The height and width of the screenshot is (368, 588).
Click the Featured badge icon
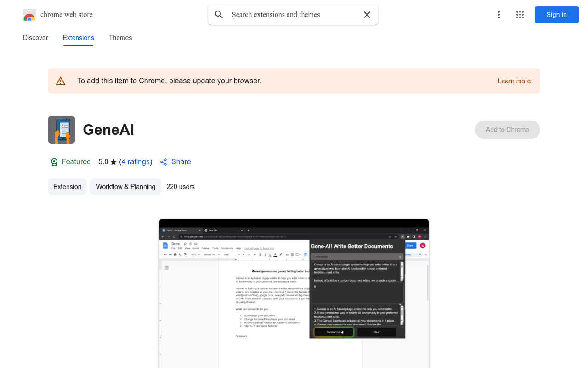coord(54,162)
